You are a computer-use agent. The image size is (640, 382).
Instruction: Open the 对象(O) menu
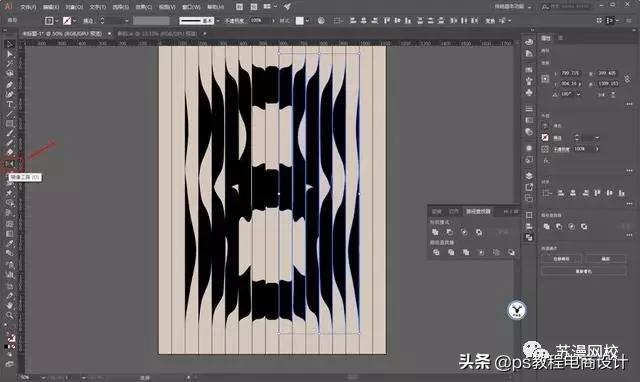point(74,7)
